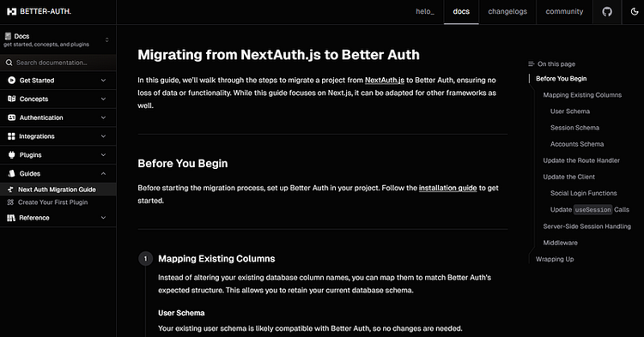
Task: Click the NextAuth.js link in intro
Action: tap(385, 81)
